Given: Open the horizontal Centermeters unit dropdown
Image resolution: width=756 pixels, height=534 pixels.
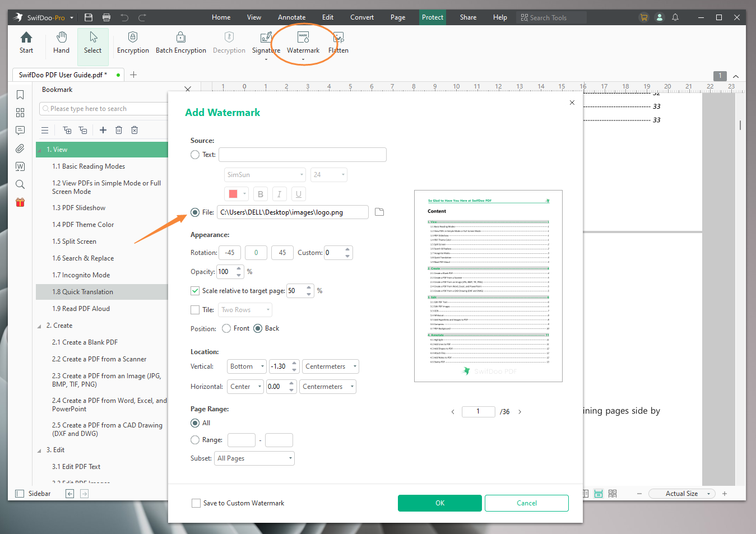Looking at the screenshot, I should [328, 387].
